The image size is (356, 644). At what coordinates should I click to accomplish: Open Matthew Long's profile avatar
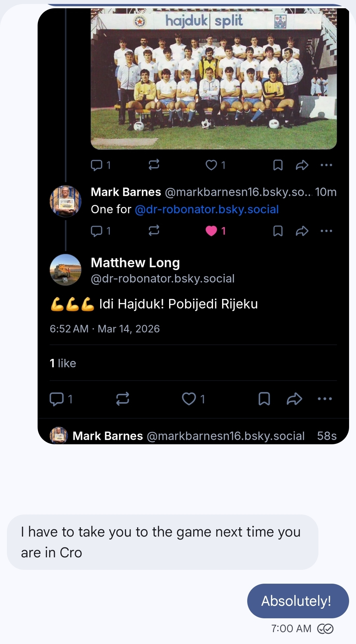pos(65,270)
